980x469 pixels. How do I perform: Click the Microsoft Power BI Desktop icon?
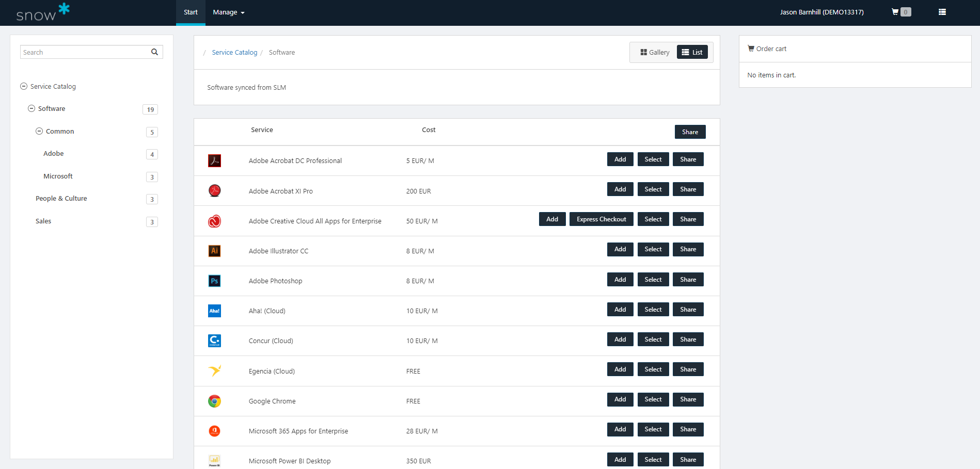[x=214, y=461]
